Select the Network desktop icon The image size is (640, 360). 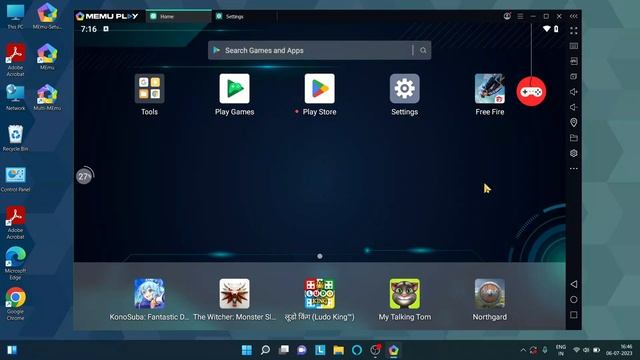point(16,97)
